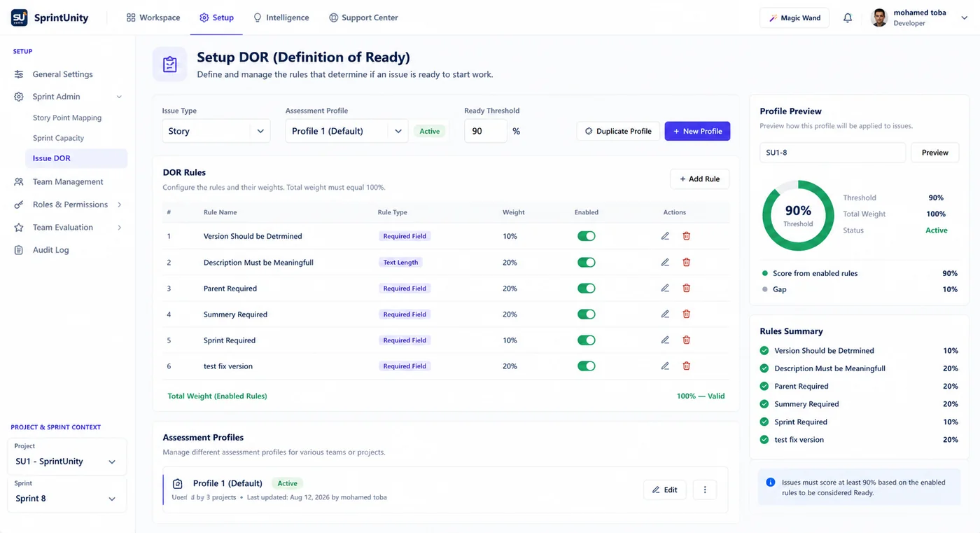Click the Setup DOR clipboard header icon
This screenshot has height=533, width=980.
(169, 64)
